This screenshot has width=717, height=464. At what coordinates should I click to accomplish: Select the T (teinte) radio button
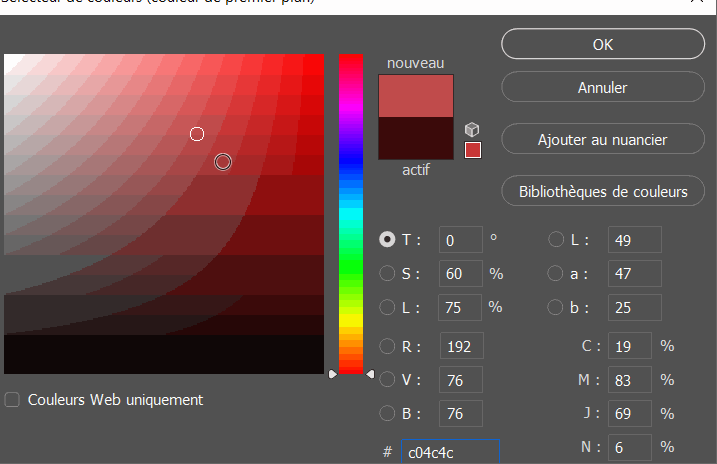387,240
